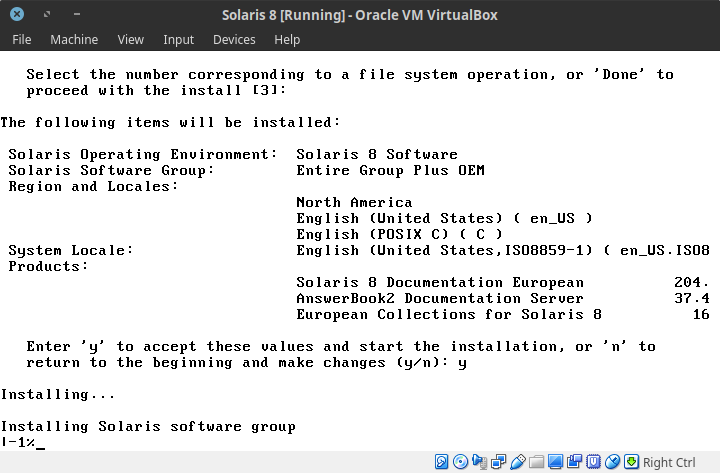Open the View menu
The image size is (720, 473).
pyautogui.click(x=130, y=39)
